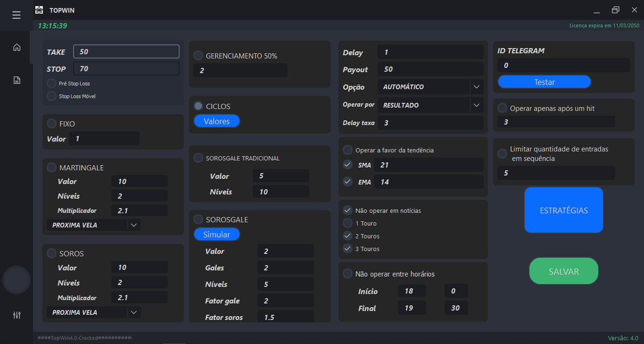Click the Martingale Níveis field
The width and height of the screenshot is (644, 344).
139,196
